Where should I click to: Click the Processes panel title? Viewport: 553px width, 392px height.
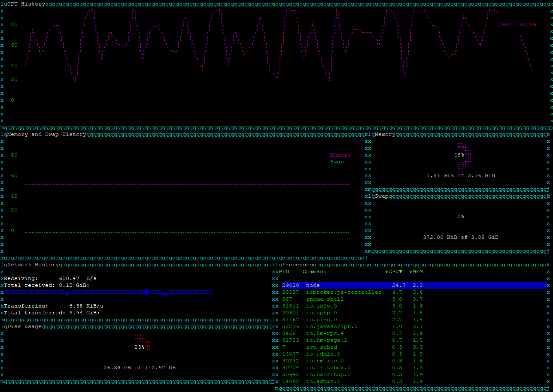298,265
